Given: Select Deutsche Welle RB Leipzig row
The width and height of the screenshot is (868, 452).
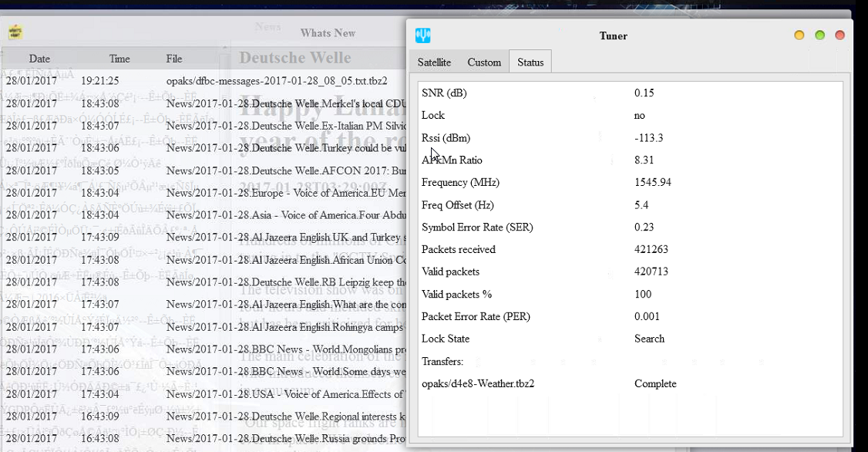Looking at the screenshot, I should (204, 282).
